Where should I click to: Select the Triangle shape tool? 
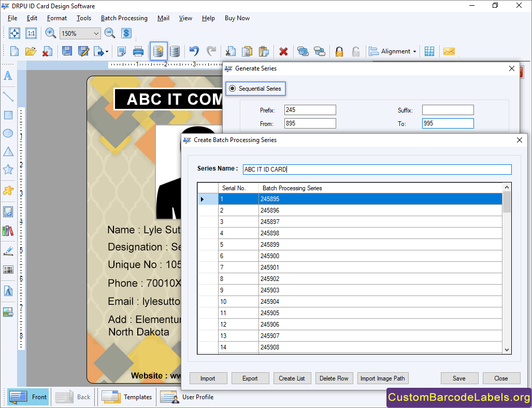click(8, 151)
